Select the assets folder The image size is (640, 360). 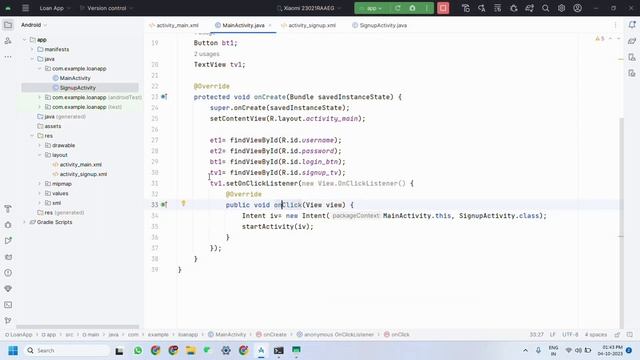click(x=49, y=126)
